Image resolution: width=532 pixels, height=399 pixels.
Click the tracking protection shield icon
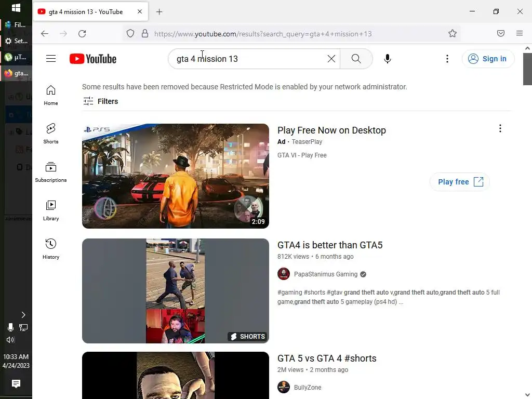click(x=130, y=34)
